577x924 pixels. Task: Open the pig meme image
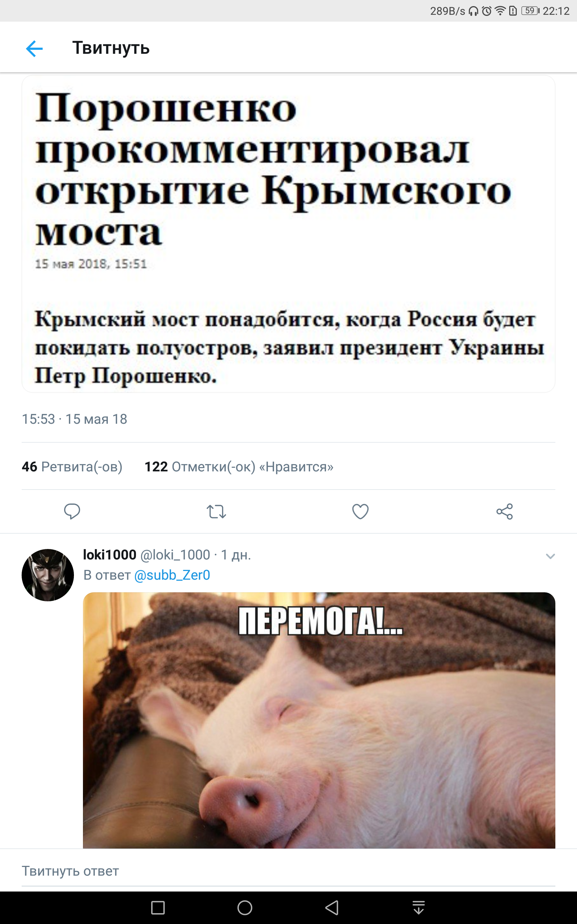[319, 720]
